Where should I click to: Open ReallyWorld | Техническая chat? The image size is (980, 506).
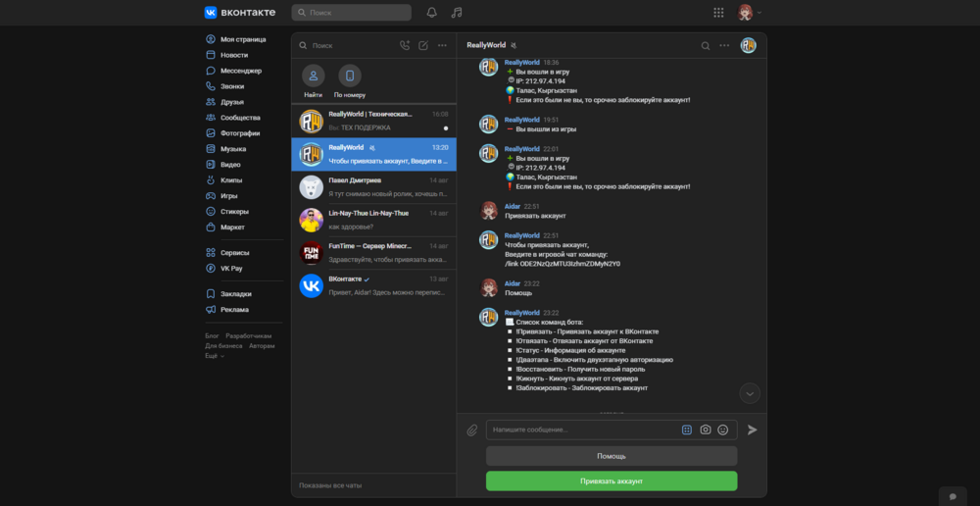coord(373,121)
